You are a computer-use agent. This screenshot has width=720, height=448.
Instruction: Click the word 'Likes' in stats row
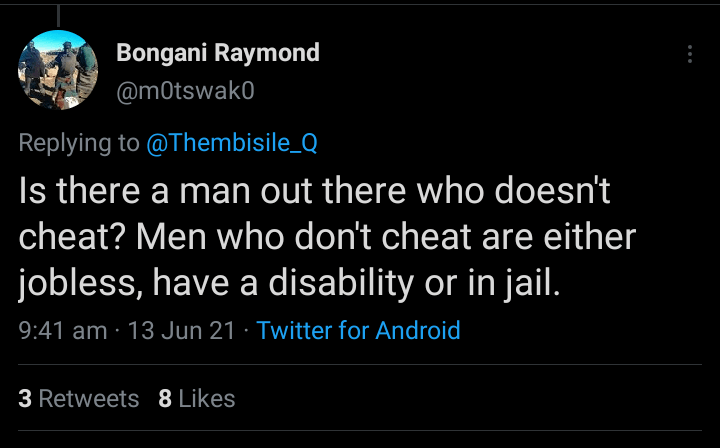207,398
